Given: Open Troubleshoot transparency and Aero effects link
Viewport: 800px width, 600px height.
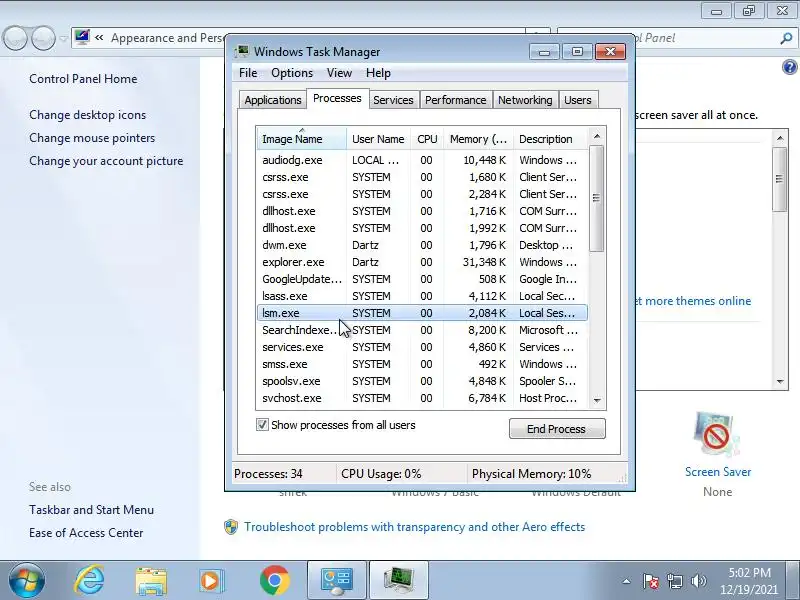Looking at the screenshot, I should pos(414,527).
